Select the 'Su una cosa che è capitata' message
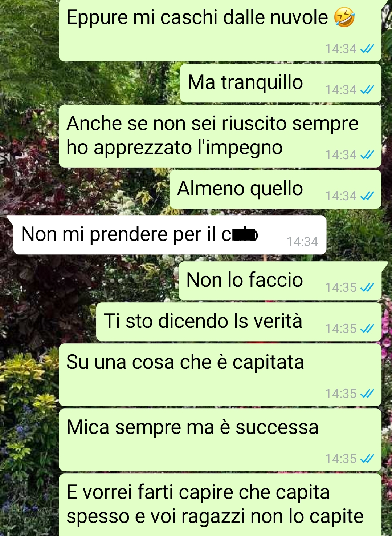Image resolution: width=392 pixels, height=536 pixels. click(x=220, y=375)
